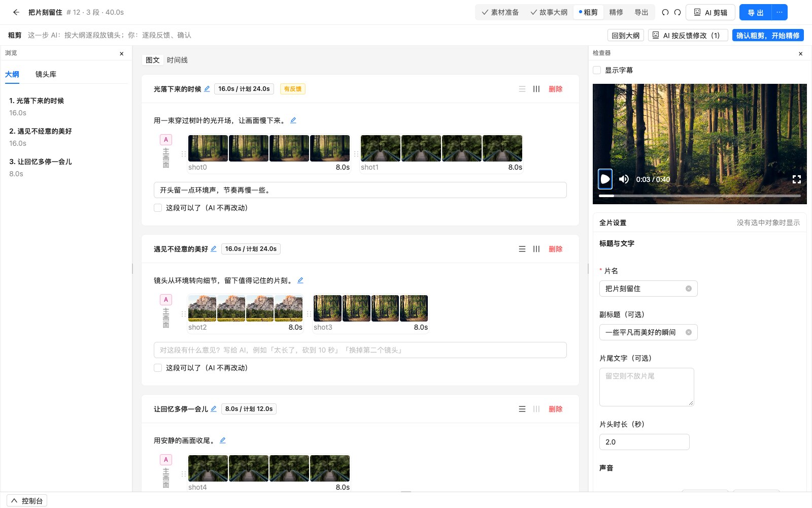
Task: Click the redo icon in top bar
Action: tap(678, 12)
